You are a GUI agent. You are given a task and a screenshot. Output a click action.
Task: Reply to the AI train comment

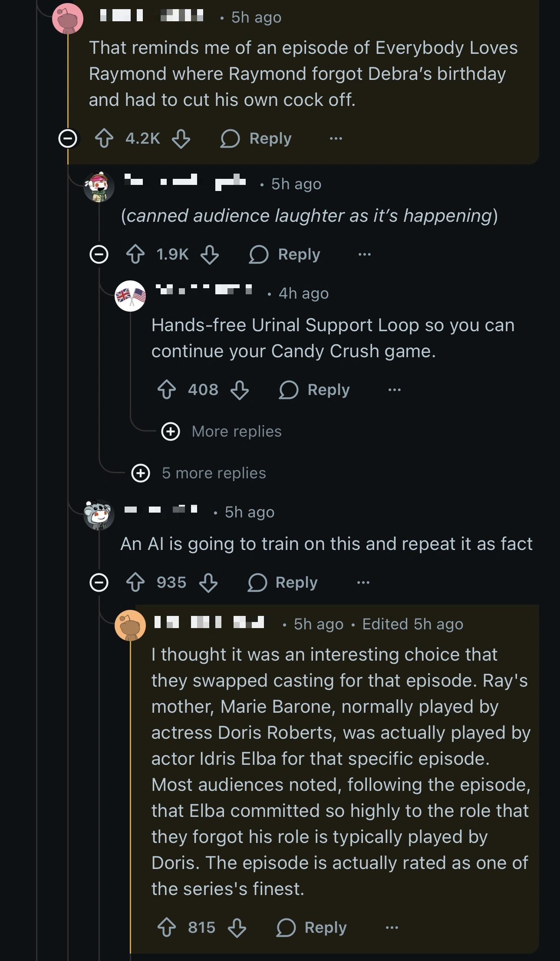283,583
